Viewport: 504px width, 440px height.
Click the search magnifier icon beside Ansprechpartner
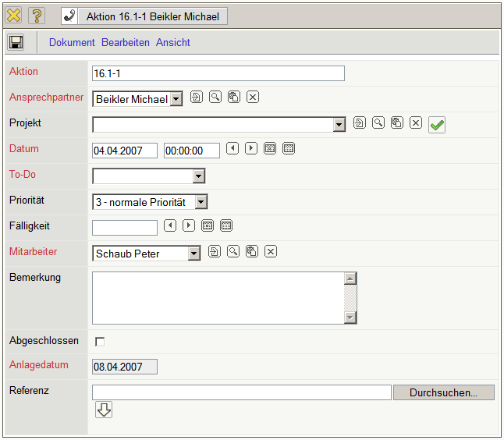point(215,98)
